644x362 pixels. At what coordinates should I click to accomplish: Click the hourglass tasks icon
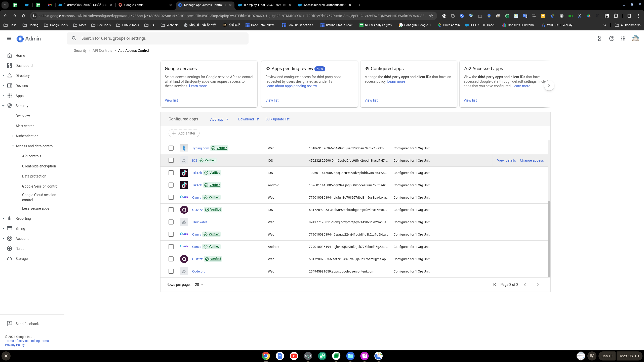[x=599, y=38]
